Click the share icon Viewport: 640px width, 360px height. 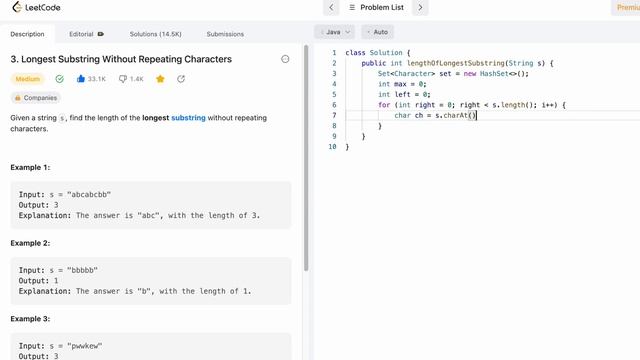click(x=181, y=79)
